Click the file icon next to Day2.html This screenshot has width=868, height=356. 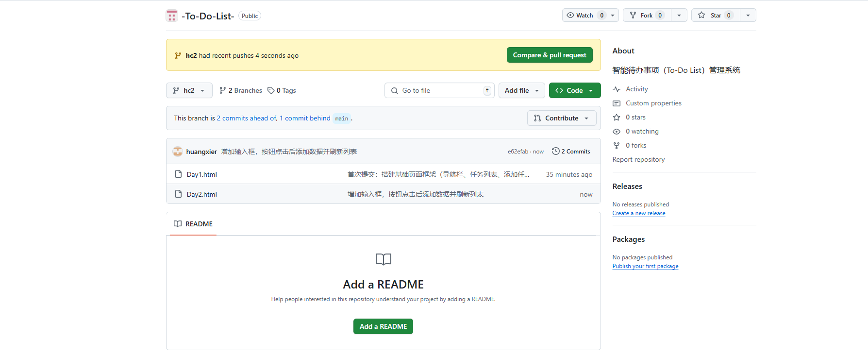coord(178,194)
